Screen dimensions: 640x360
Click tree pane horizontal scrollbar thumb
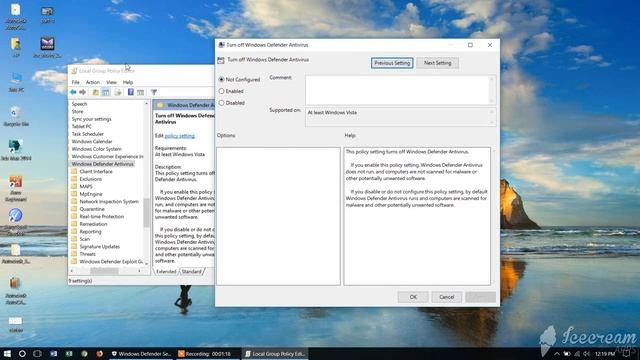pos(104,271)
